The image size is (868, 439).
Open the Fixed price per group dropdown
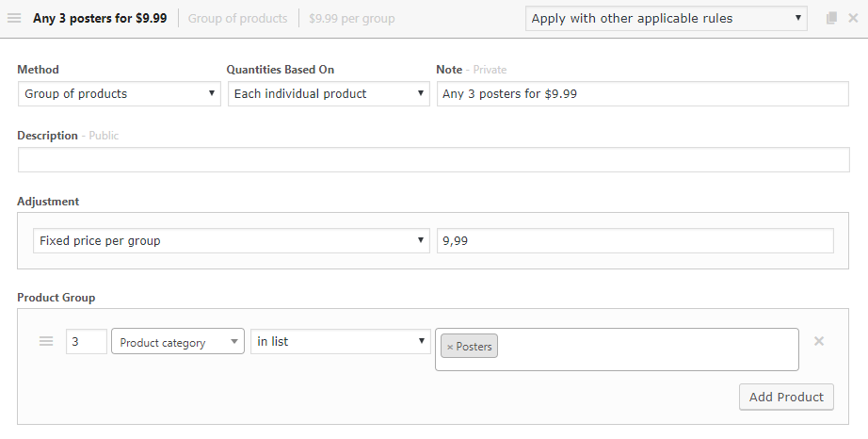(232, 241)
